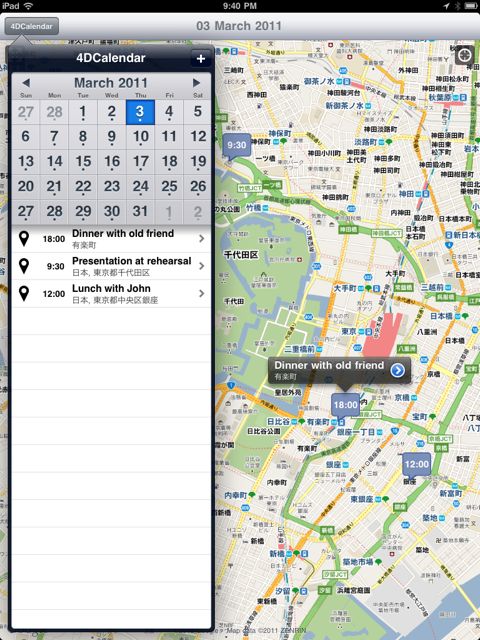The width and height of the screenshot is (480, 640).
Task: Select March 9 in calendar
Action: click(112, 137)
